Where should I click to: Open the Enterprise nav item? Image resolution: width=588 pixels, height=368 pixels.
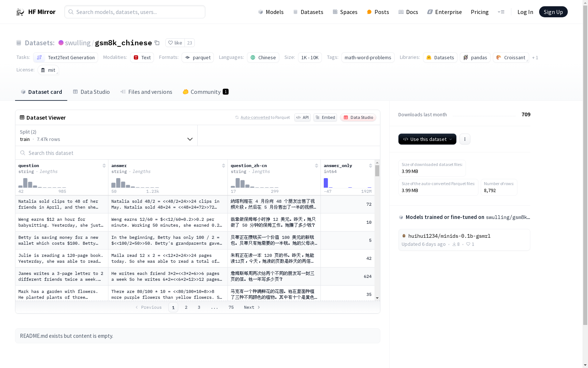pyautogui.click(x=444, y=12)
